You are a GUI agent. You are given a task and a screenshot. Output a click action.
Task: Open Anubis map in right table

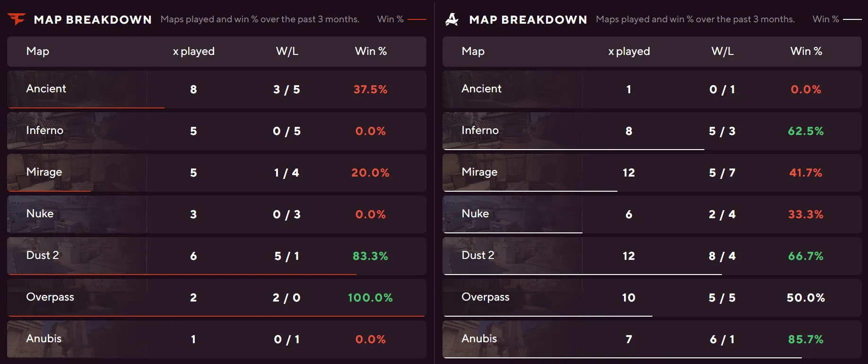(x=479, y=339)
